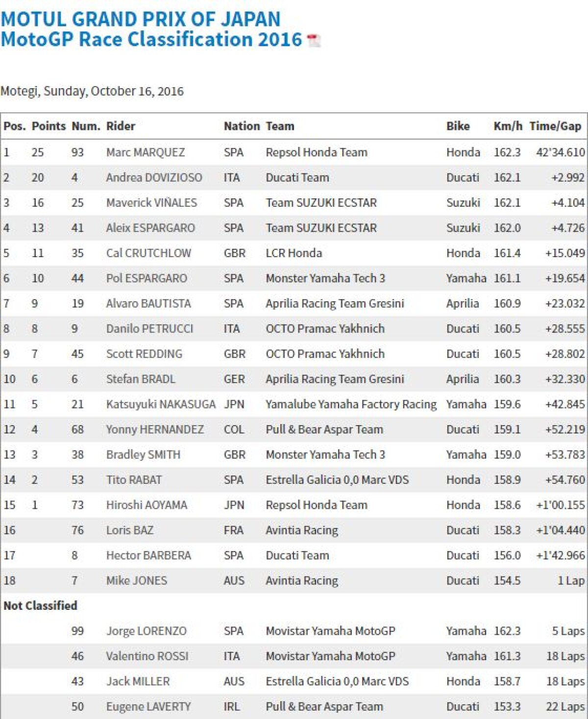Open the PDF icon beside the title
The width and height of the screenshot is (588, 719).
point(314,40)
